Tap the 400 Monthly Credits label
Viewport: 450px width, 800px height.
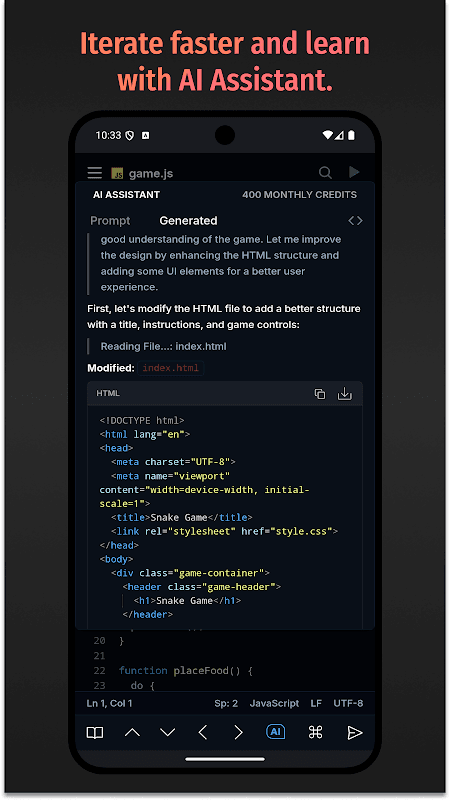coord(299,194)
